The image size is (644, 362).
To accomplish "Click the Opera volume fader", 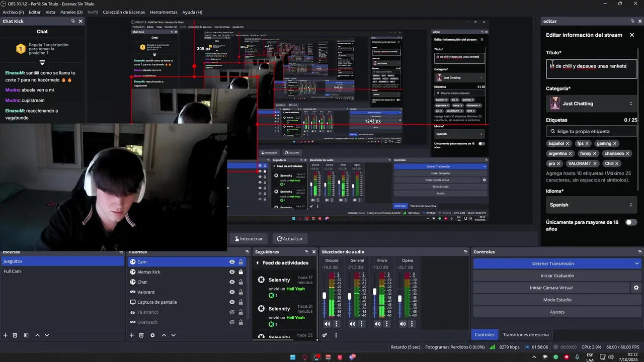I will coord(400,298).
